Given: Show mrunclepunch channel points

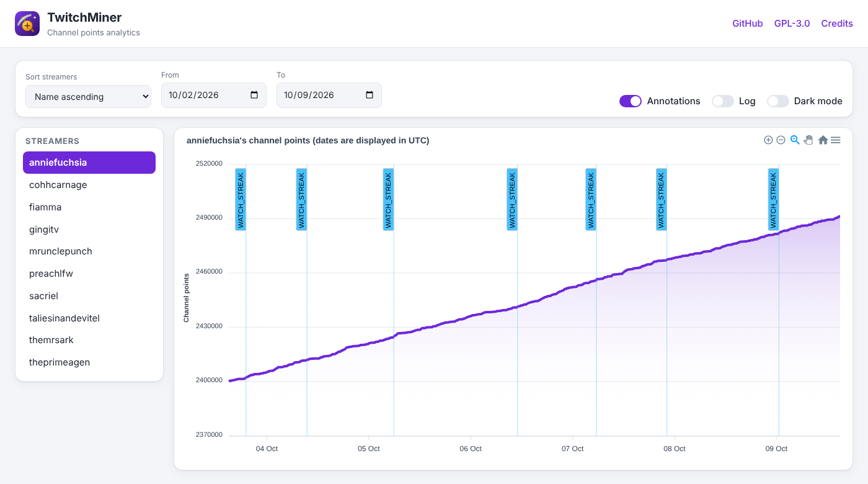Looking at the screenshot, I should click(x=89, y=251).
